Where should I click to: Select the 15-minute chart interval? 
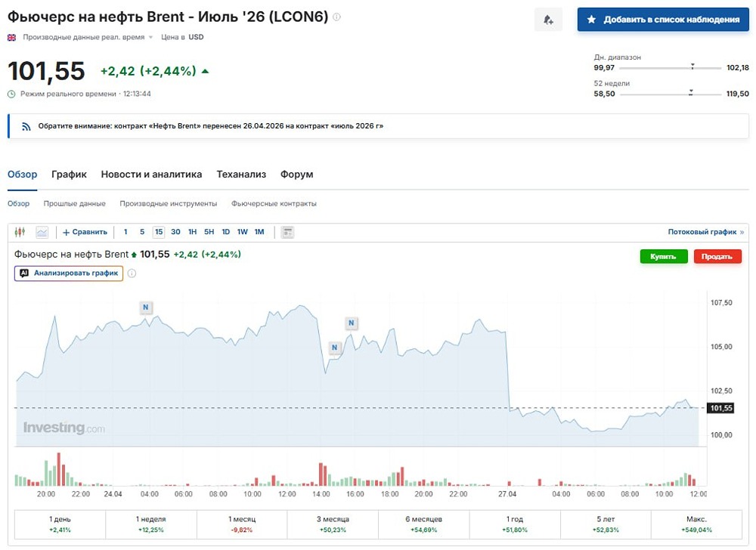(159, 232)
